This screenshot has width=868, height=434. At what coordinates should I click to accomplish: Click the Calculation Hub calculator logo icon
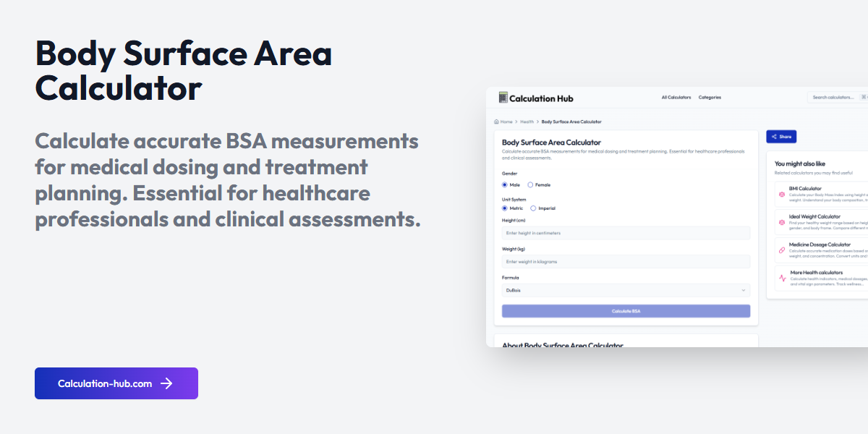[x=503, y=97]
